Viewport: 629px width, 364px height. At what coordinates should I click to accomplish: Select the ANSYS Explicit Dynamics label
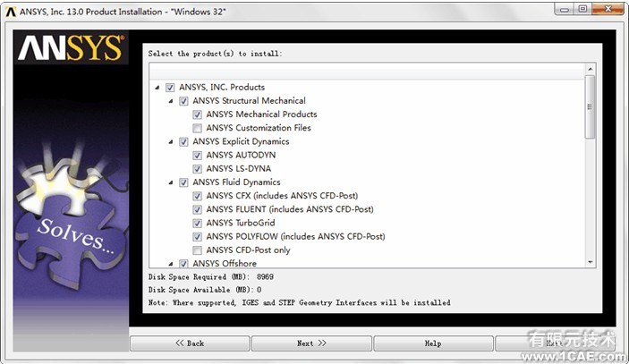pos(241,141)
